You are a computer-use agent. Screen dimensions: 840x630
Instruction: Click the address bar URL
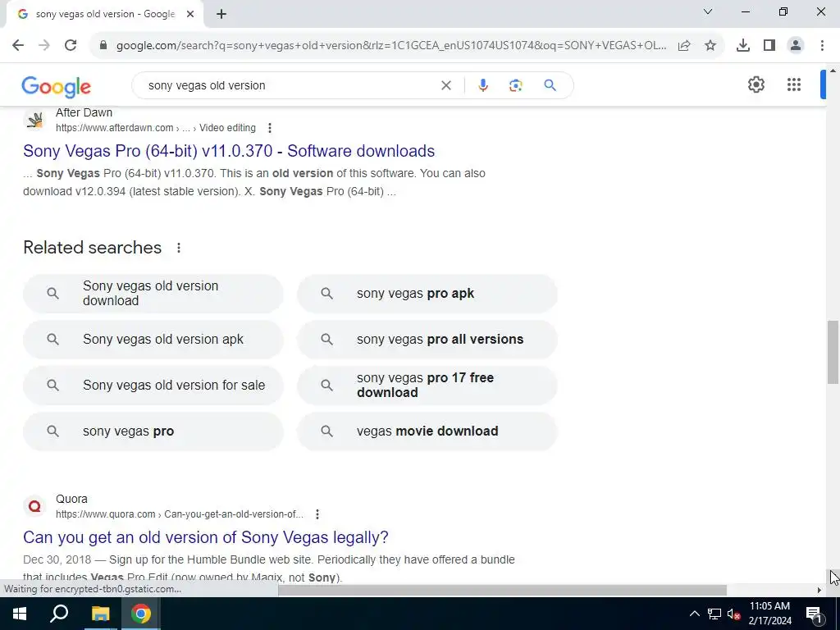click(x=391, y=46)
